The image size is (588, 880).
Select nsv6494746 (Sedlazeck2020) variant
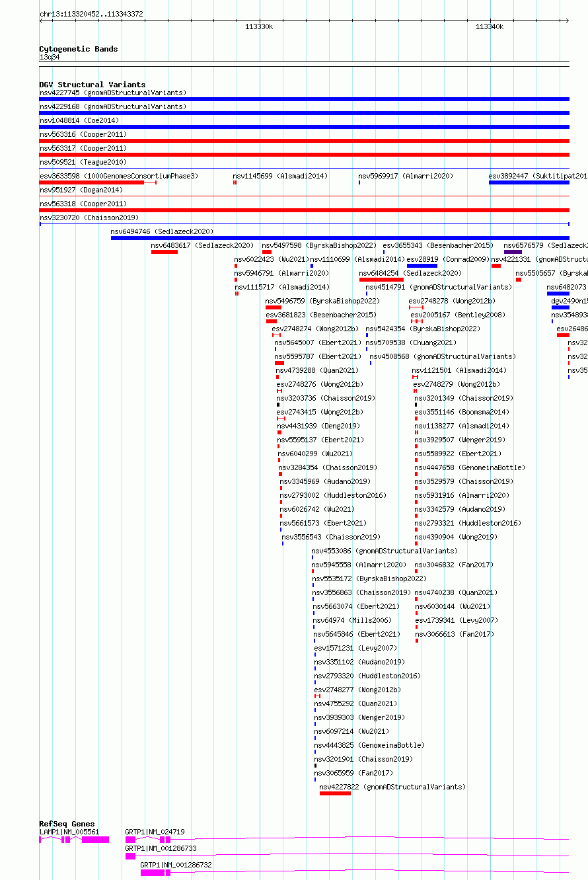coord(163,231)
